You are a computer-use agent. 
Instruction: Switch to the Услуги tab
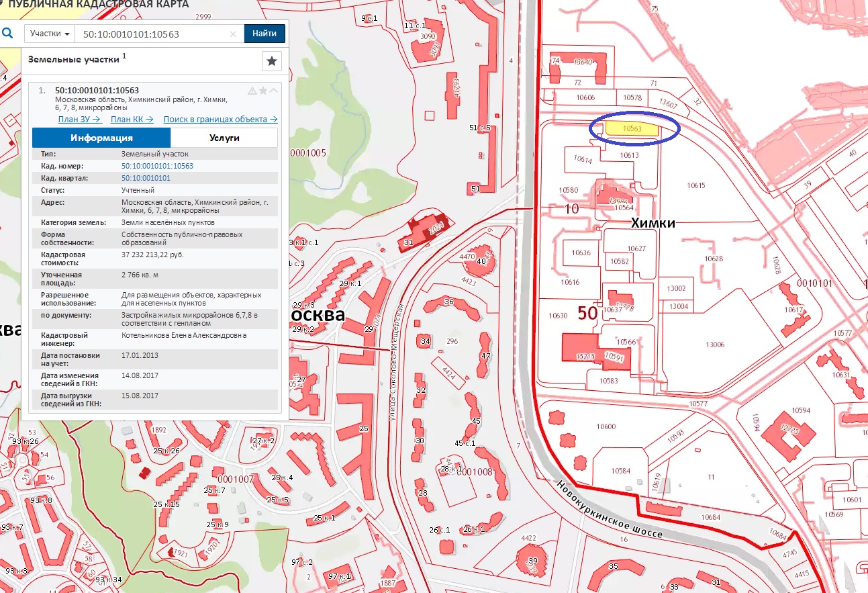[x=224, y=138]
